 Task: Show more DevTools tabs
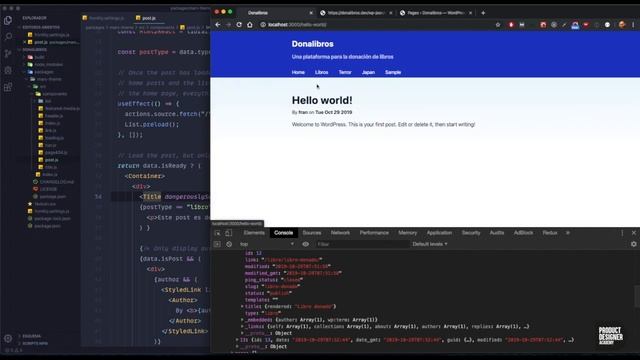tap(568, 233)
